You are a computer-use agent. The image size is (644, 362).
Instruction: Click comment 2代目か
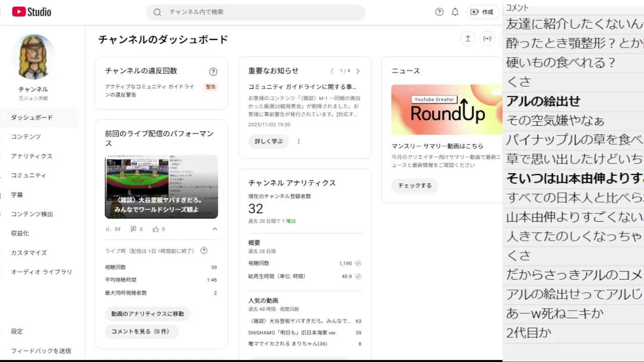pyautogui.click(x=529, y=332)
